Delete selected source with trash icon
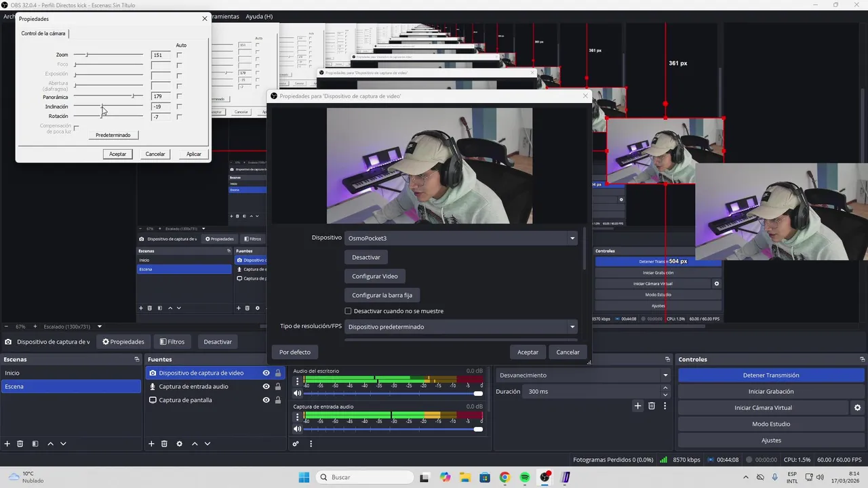Image resolution: width=868 pixels, height=488 pixels. coord(164,444)
